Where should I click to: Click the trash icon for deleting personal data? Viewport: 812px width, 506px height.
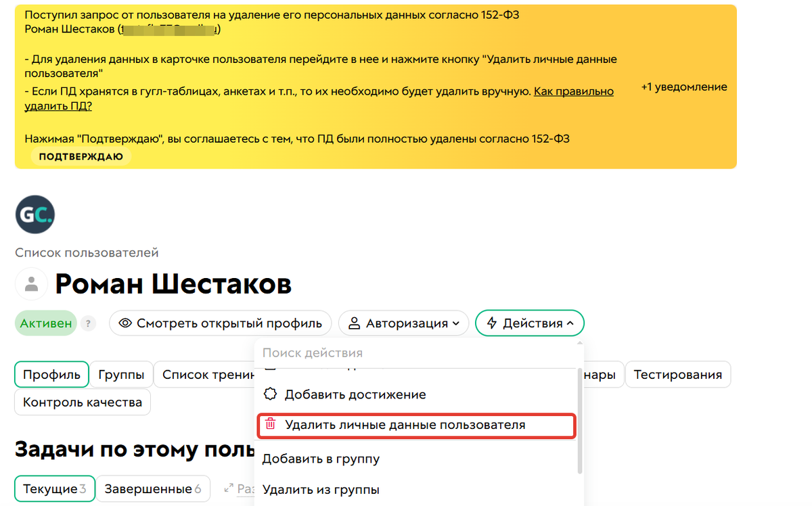[271, 425]
